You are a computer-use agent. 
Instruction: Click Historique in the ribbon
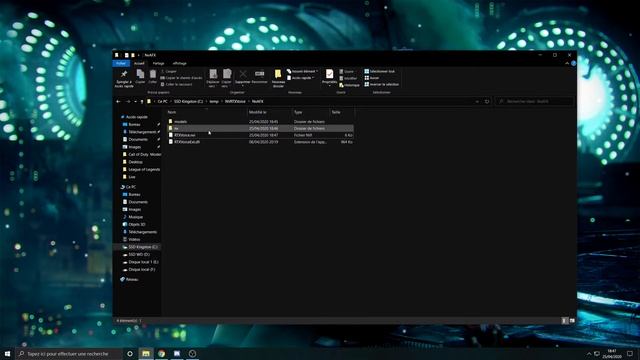tap(349, 85)
